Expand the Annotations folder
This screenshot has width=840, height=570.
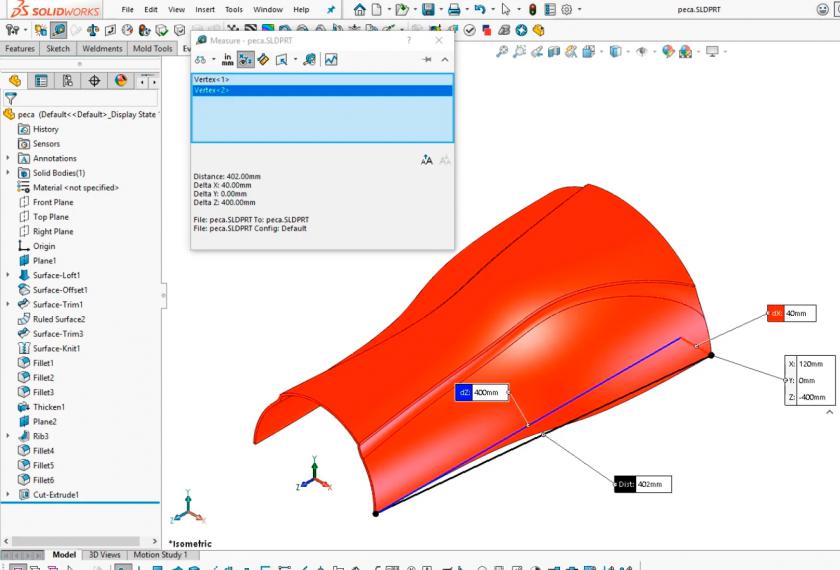8,158
